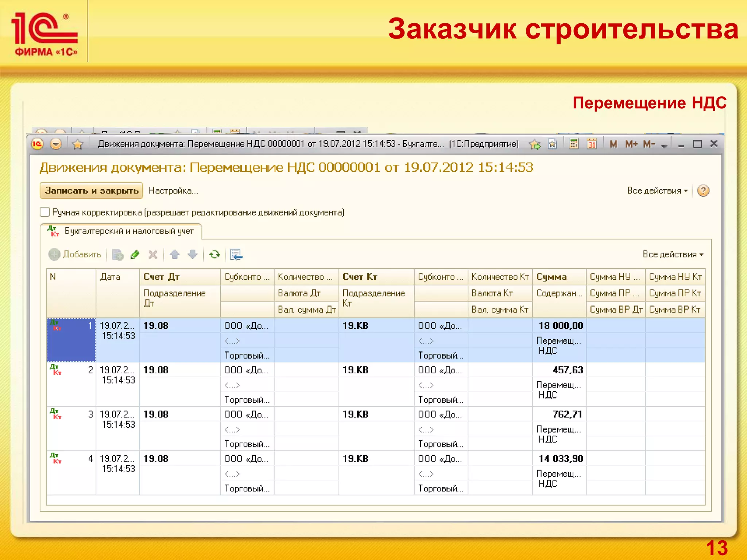Open the calendar icon in title bar
Image resolution: width=747 pixels, height=560 pixels.
point(591,144)
